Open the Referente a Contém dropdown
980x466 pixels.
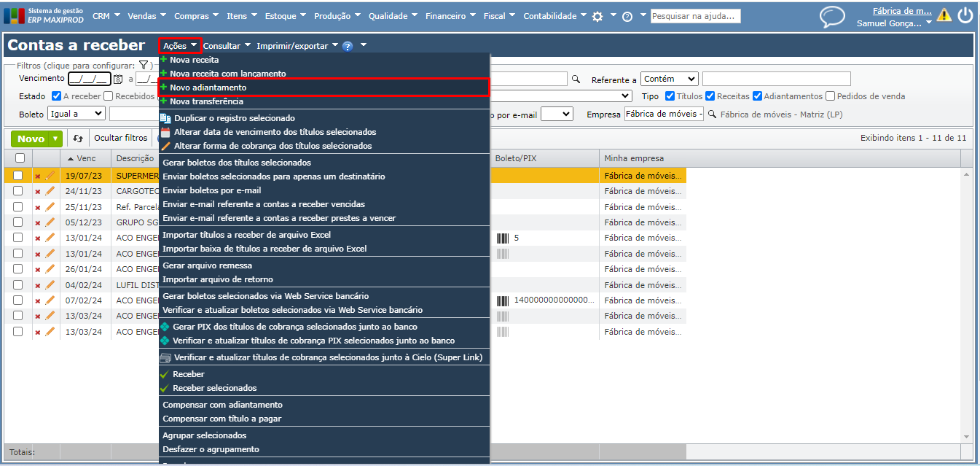pos(669,79)
